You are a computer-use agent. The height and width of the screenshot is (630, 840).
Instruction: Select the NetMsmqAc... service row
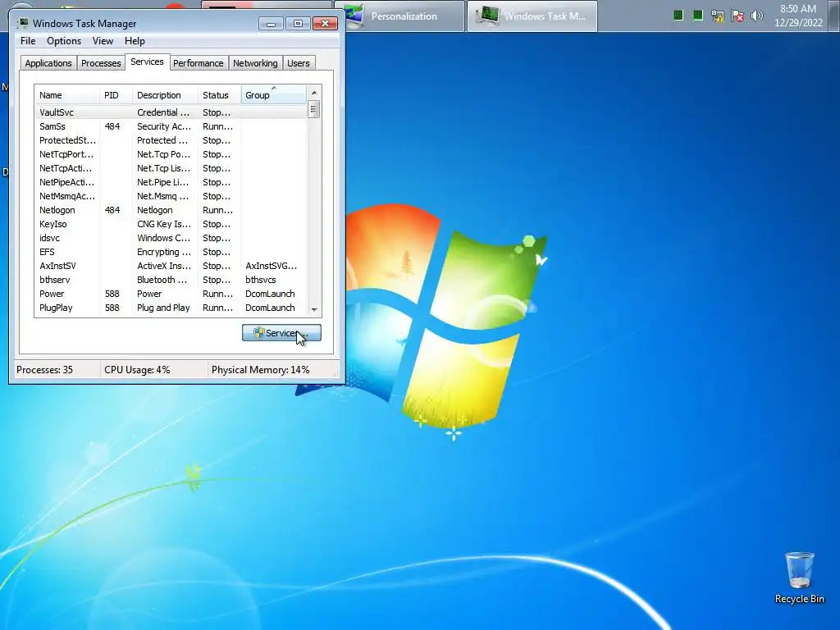[x=171, y=196]
